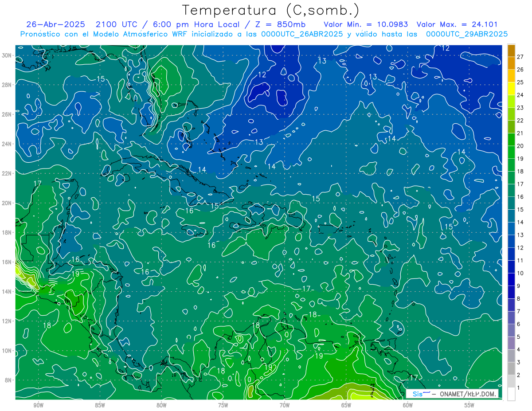Click the "80W" longitude axis label
This screenshot has width=532, height=411.
click(x=161, y=405)
